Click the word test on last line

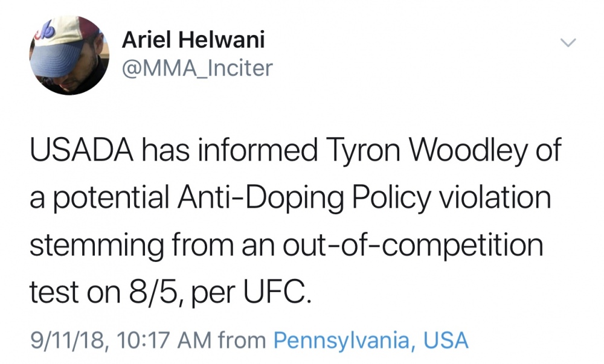[x=54, y=293]
